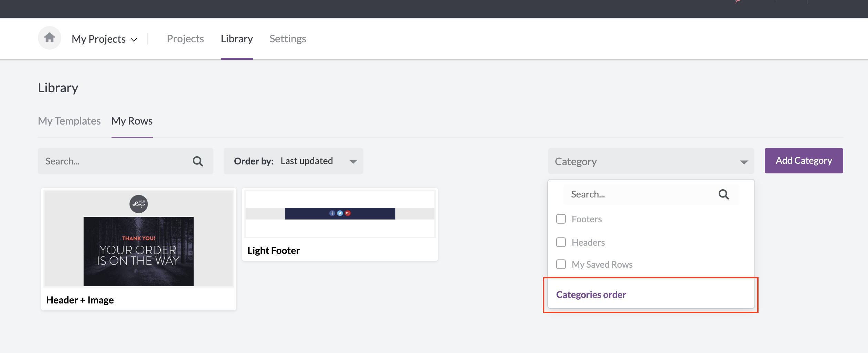Check the Headers category checkbox
This screenshot has width=868, height=353.
pos(561,242)
